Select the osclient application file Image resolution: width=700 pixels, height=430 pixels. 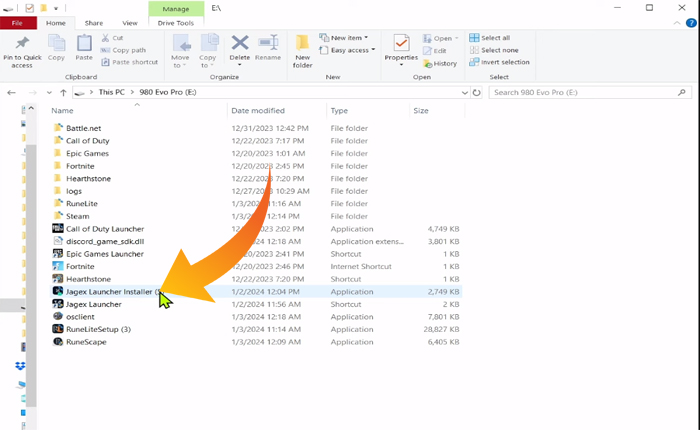(80, 316)
